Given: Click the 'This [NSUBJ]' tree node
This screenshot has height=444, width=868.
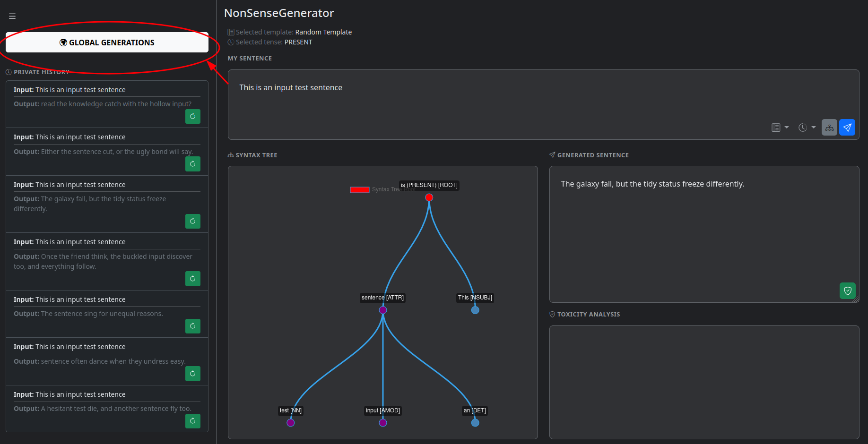Looking at the screenshot, I should pos(475,310).
